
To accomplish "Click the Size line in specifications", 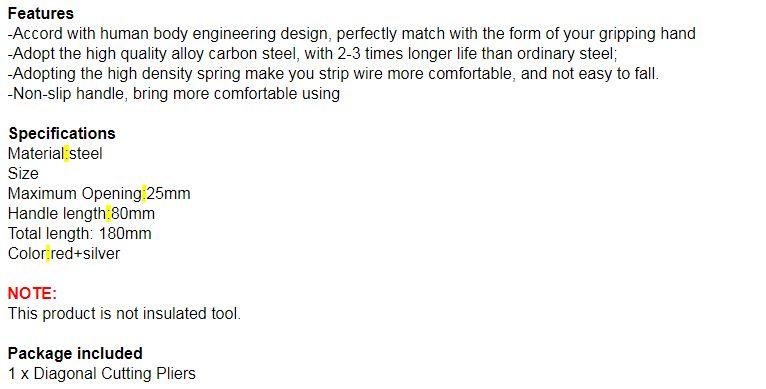I will click(x=23, y=173).
